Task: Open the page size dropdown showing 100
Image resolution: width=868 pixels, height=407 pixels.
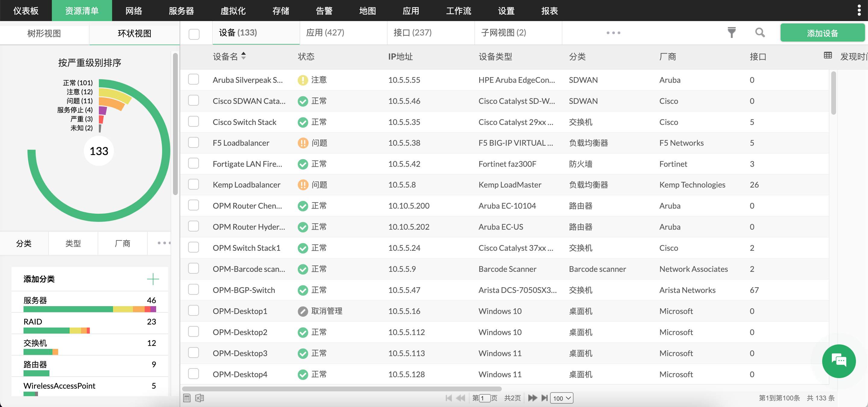Action: coord(561,398)
